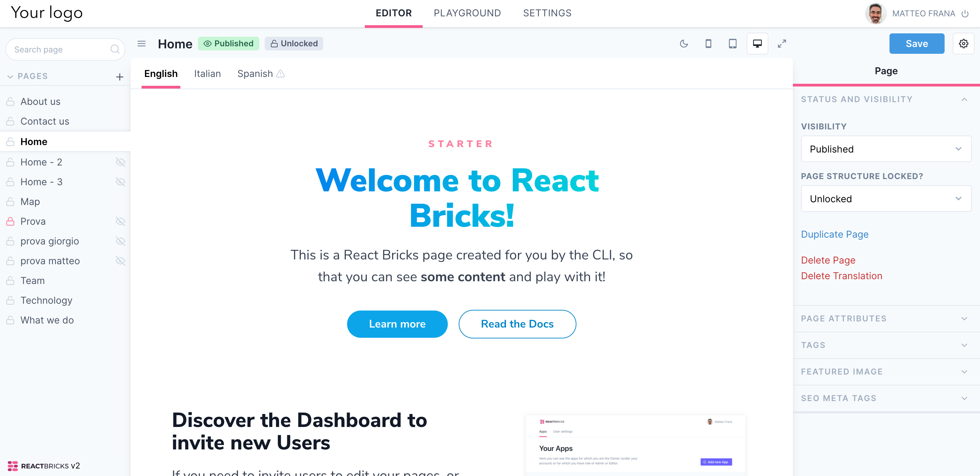Switch to dark mode moon icon
980x476 pixels.
pyautogui.click(x=684, y=44)
